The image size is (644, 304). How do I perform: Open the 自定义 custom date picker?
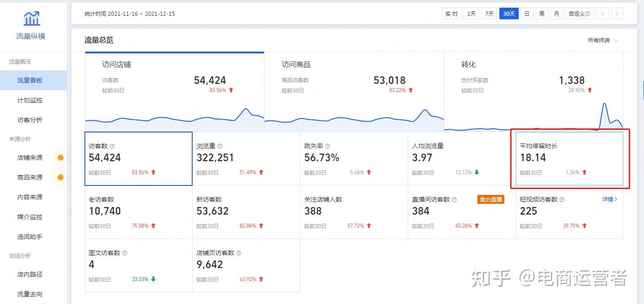click(579, 14)
